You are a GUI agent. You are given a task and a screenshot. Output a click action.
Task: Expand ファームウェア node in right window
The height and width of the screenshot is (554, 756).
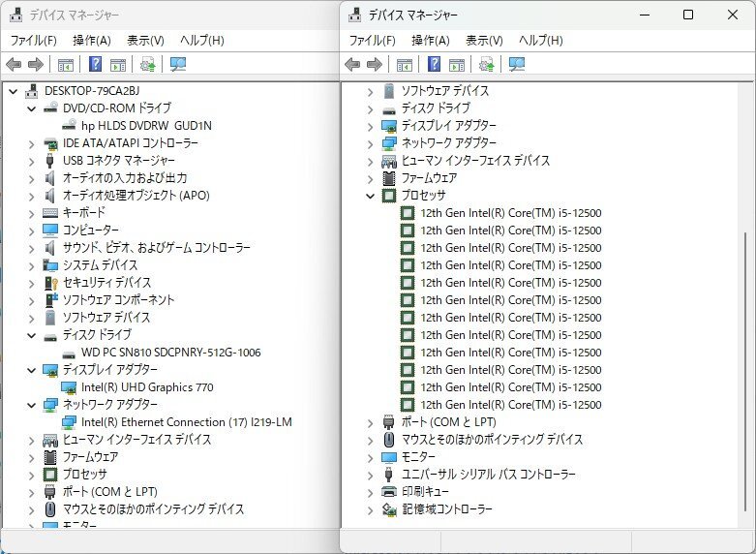[x=371, y=178]
